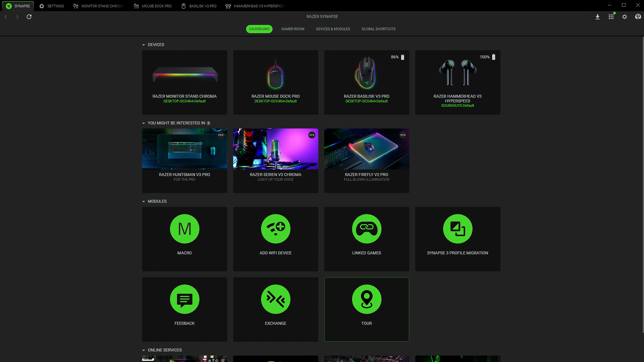Open options menu on Firefly V2 Pro card
This screenshot has height=362, width=644.
click(403, 135)
